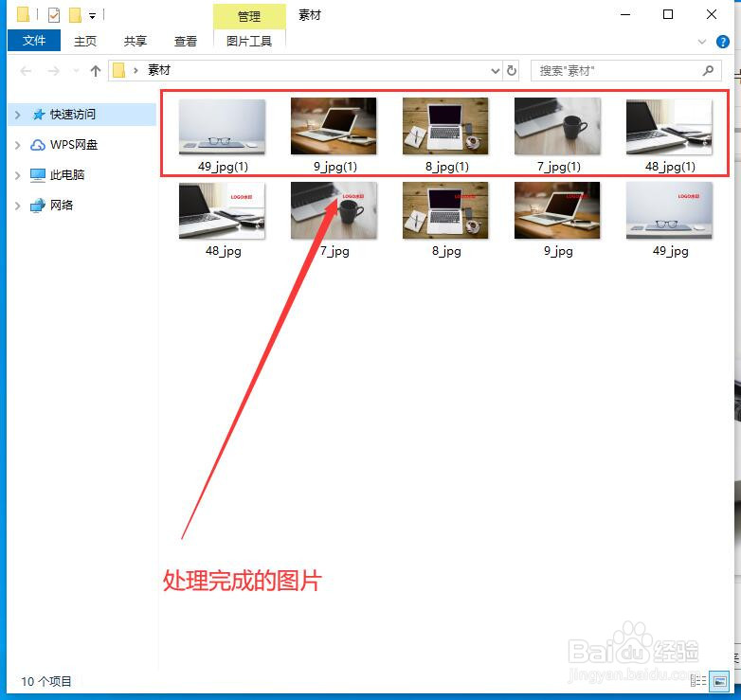Expand the 网络 tree node

point(17,206)
